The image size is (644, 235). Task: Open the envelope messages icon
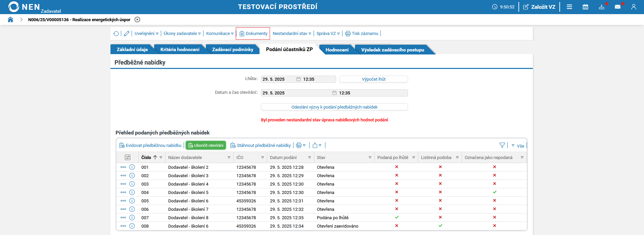[x=617, y=7]
